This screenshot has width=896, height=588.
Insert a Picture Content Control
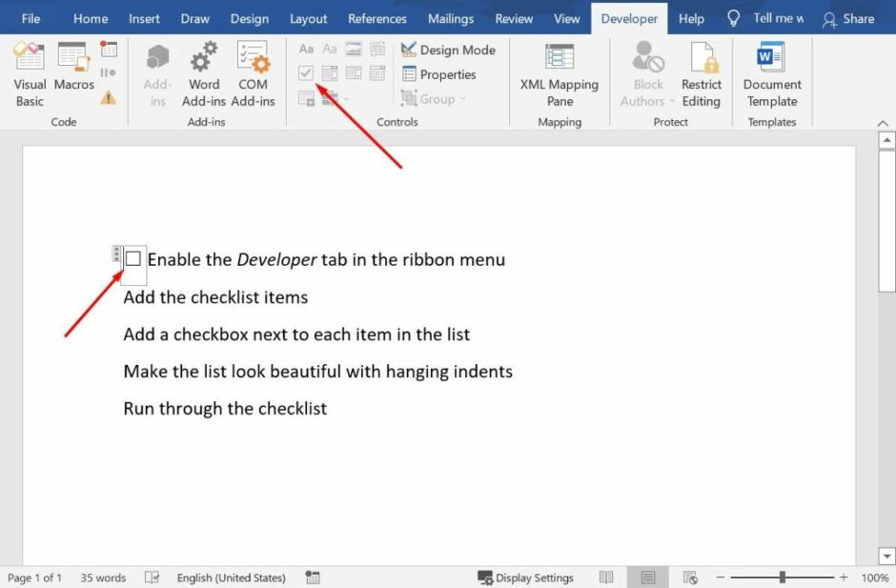coord(354,49)
